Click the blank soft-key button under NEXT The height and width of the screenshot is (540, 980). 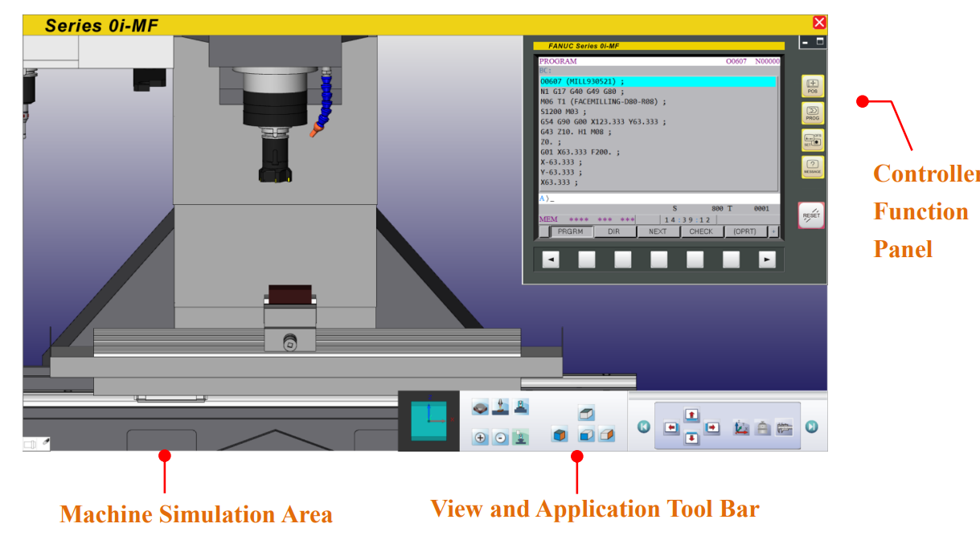click(x=659, y=260)
